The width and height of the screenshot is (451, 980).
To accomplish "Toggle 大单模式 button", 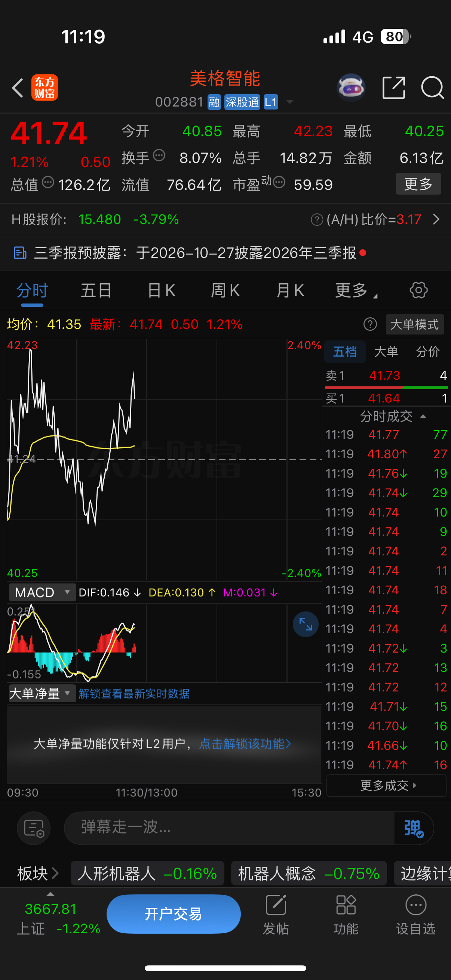I will (x=414, y=324).
